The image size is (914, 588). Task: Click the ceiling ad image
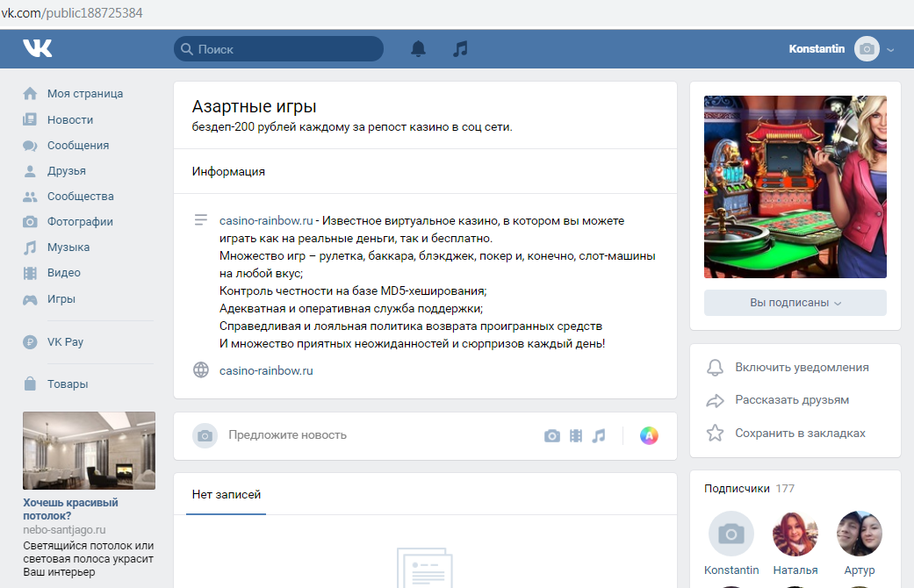click(x=90, y=450)
